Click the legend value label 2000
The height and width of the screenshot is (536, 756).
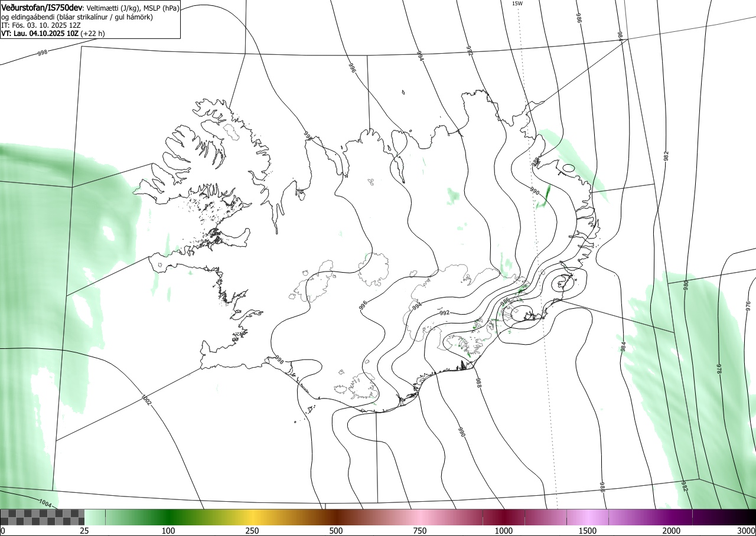tap(672, 531)
